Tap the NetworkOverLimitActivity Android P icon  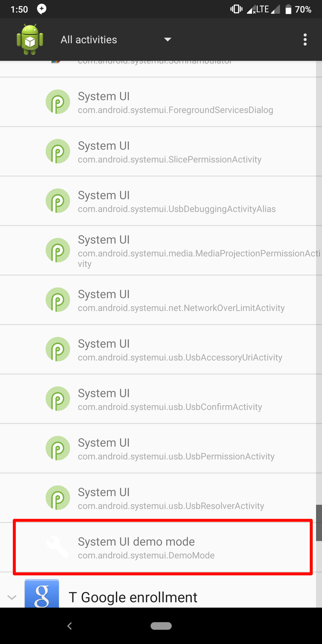tap(58, 300)
